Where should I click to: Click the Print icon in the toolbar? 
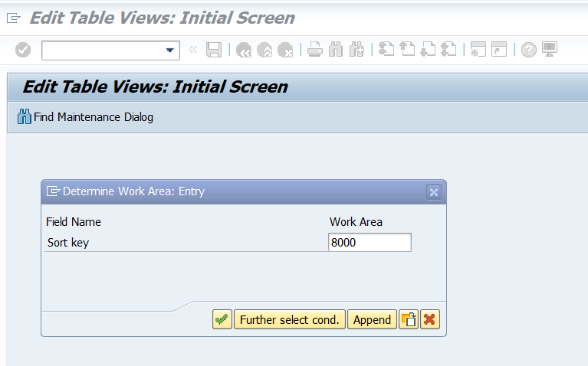(315, 50)
